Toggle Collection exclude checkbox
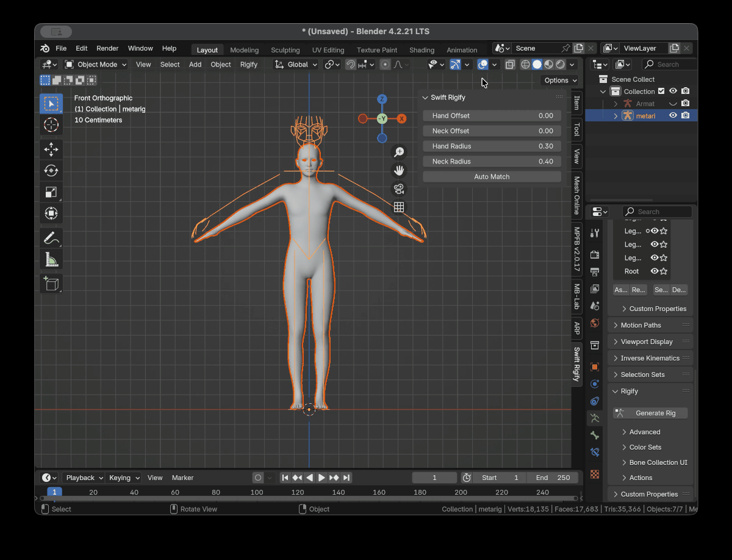The width and height of the screenshot is (732, 560). coord(661,92)
